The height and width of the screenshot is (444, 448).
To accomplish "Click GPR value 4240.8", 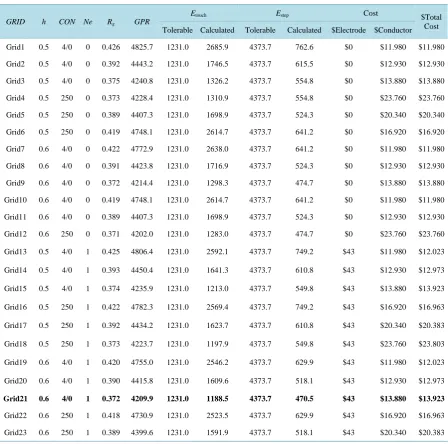I will (x=142, y=81).
